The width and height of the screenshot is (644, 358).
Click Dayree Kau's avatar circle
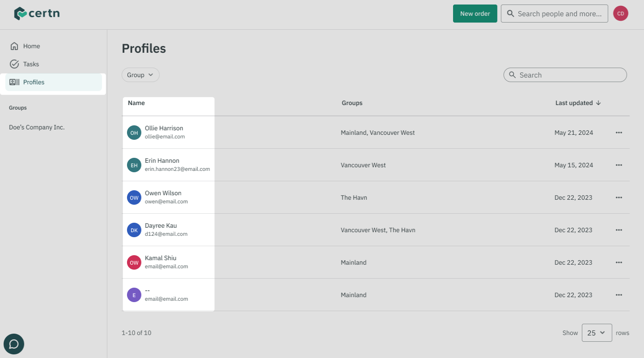(134, 229)
